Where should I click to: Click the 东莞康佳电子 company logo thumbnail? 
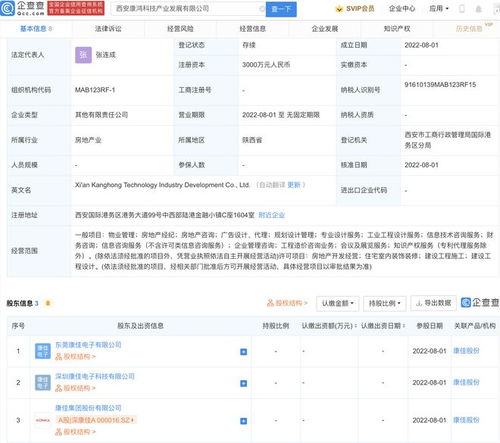click(43, 351)
